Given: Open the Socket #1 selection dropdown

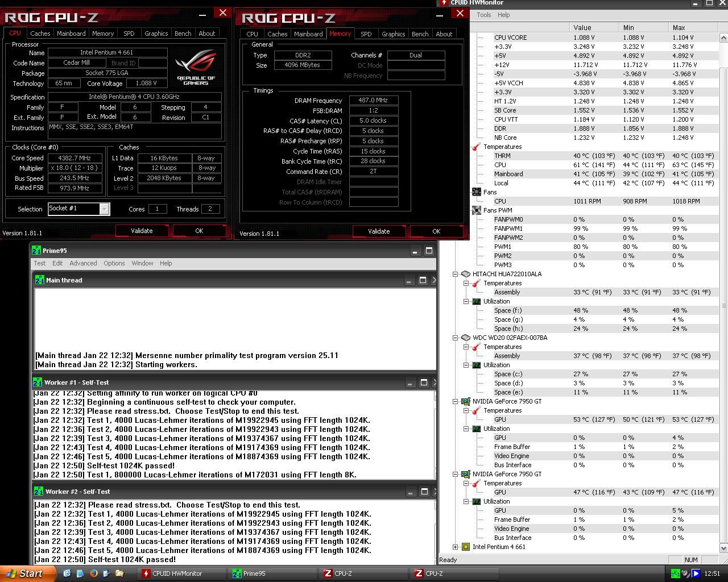Looking at the screenshot, I should click(104, 209).
